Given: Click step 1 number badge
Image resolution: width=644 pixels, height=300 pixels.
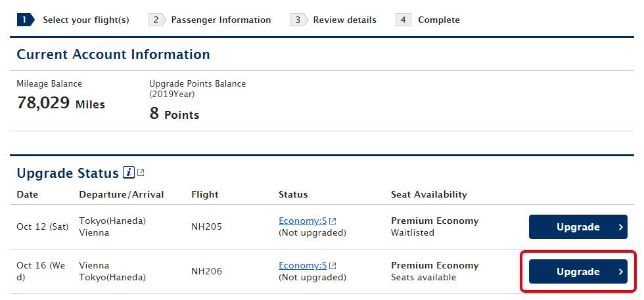Looking at the screenshot, I should [24, 20].
